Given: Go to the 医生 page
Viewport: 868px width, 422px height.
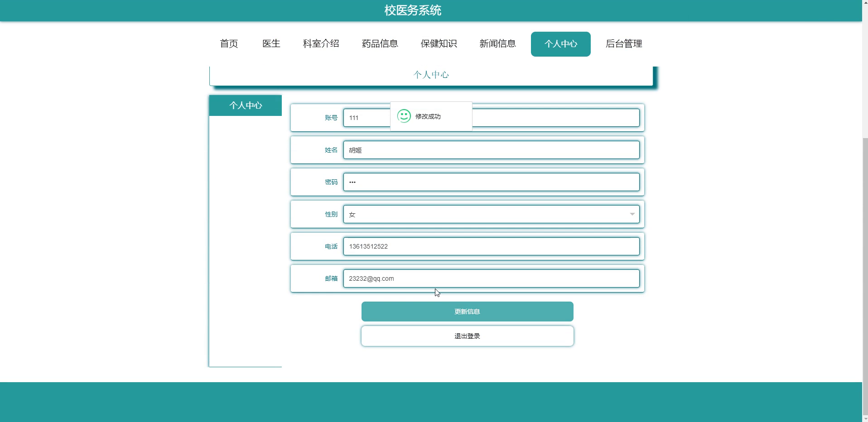Looking at the screenshot, I should [x=271, y=44].
